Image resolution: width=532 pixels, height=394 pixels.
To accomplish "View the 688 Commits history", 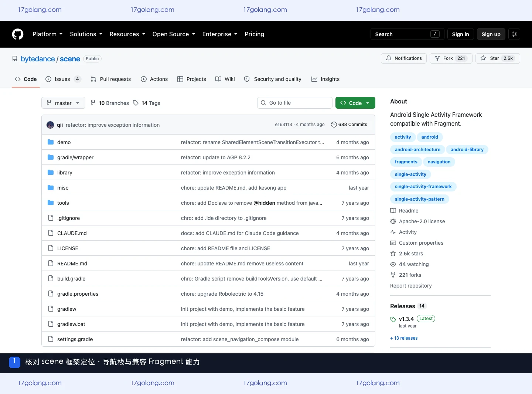I will coord(349,125).
